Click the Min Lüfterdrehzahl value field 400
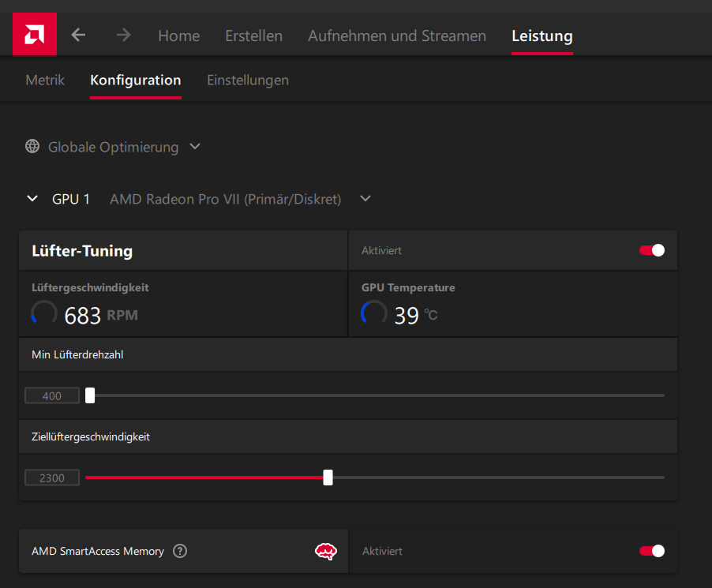Image resolution: width=712 pixels, height=588 pixels. (52, 396)
